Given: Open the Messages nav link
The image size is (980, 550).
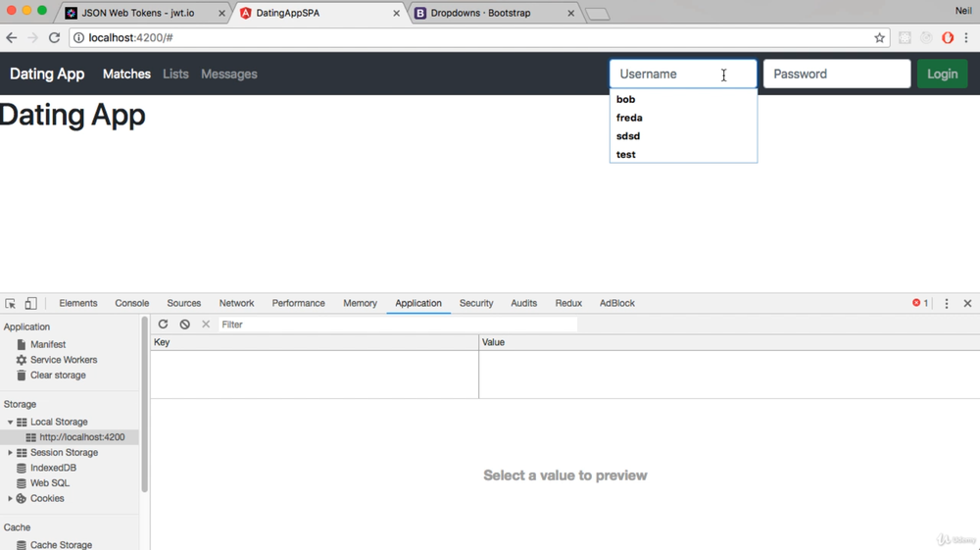Looking at the screenshot, I should point(228,74).
